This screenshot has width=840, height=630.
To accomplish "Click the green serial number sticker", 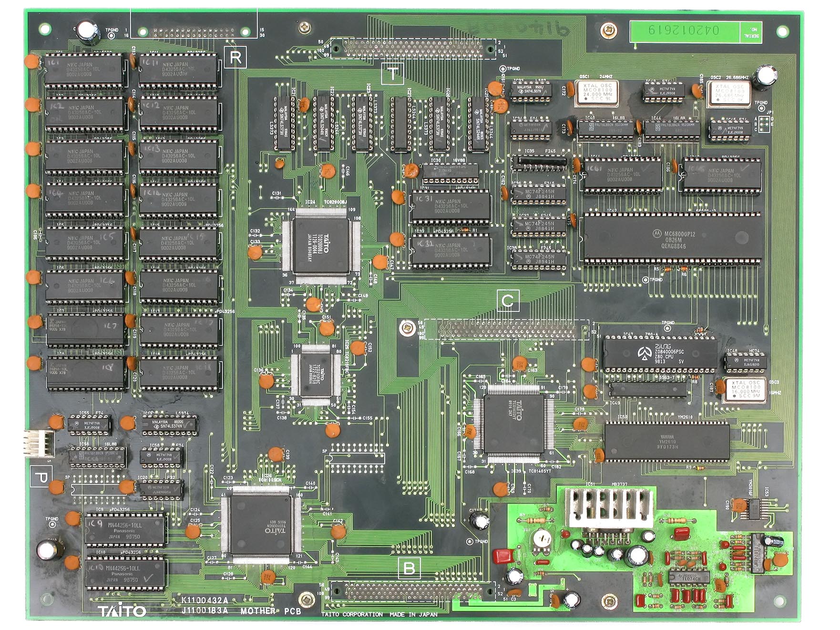I will [x=696, y=31].
